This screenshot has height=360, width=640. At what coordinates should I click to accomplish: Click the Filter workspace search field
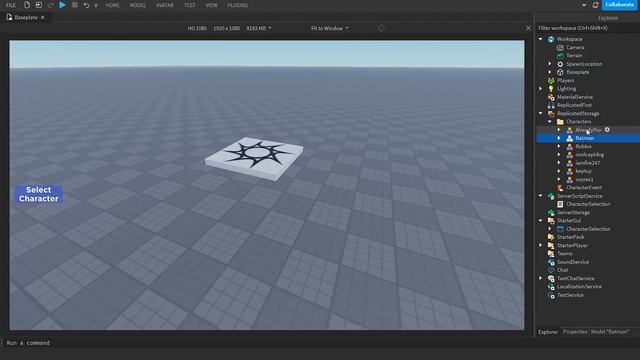(x=588, y=28)
